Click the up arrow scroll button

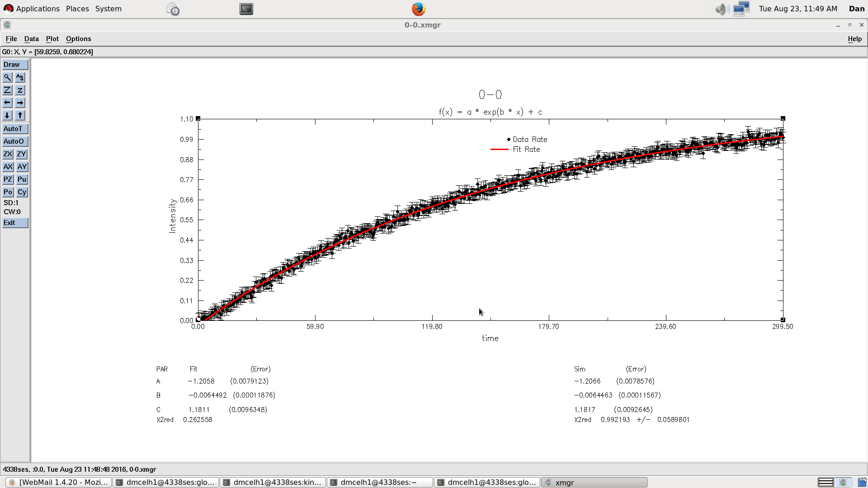20,115
